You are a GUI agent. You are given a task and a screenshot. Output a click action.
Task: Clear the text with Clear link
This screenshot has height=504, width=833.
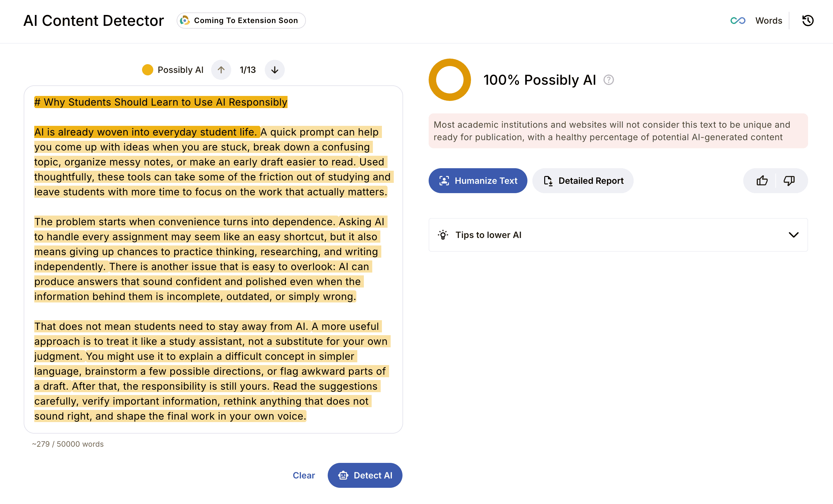304,475
